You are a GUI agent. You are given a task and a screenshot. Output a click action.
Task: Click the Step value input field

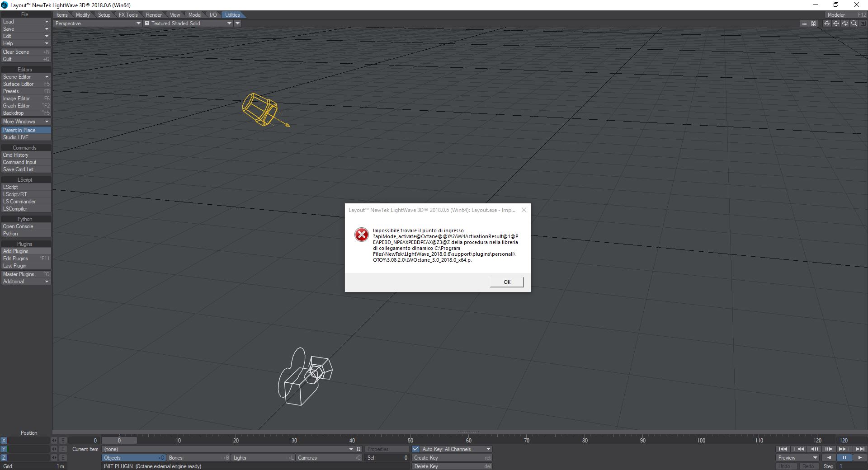click(852, 466)
